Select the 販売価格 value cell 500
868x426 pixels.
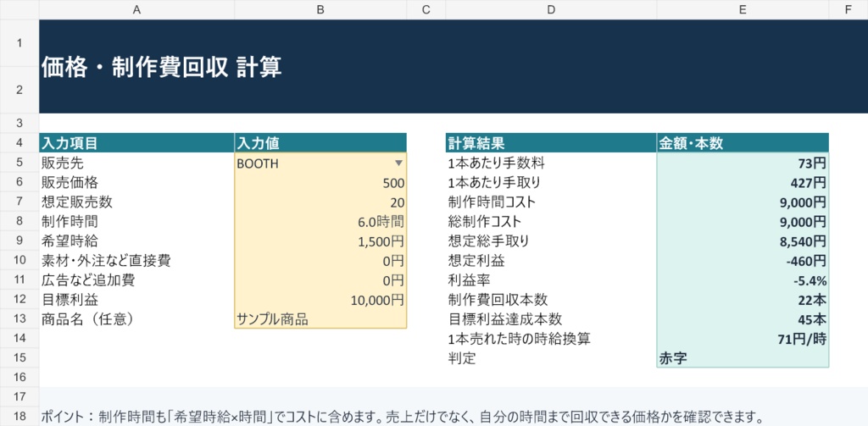320,183
